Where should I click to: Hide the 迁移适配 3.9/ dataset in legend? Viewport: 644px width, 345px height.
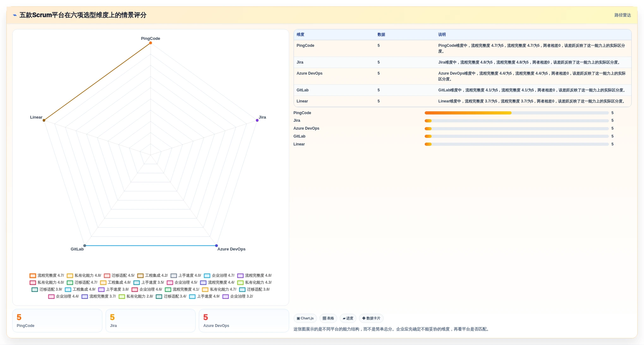click(47, 289)
